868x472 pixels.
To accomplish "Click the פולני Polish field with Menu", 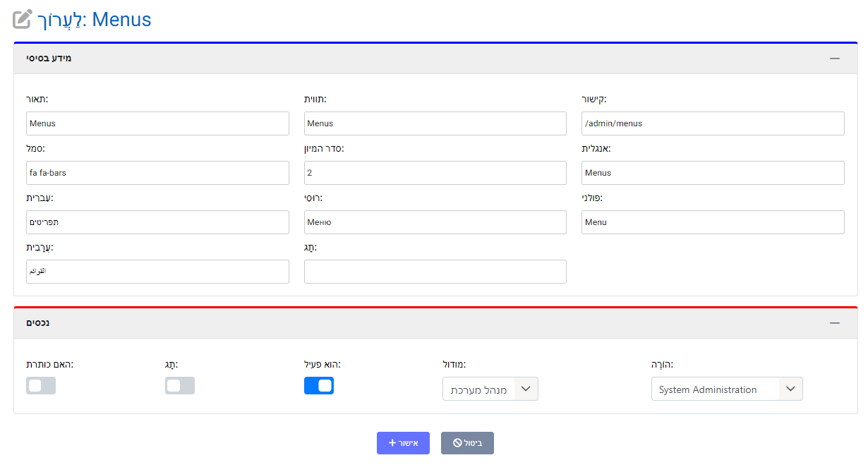I will 713,222.
